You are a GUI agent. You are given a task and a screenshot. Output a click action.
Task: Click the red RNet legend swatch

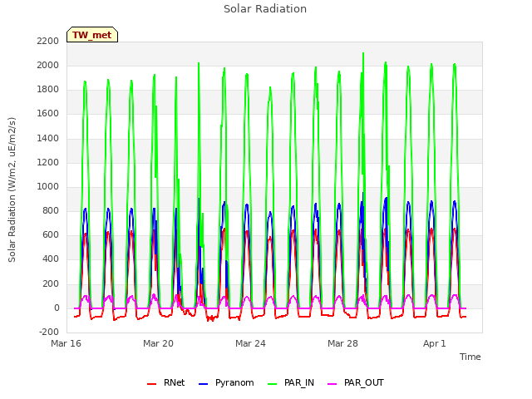pos(151,384)
